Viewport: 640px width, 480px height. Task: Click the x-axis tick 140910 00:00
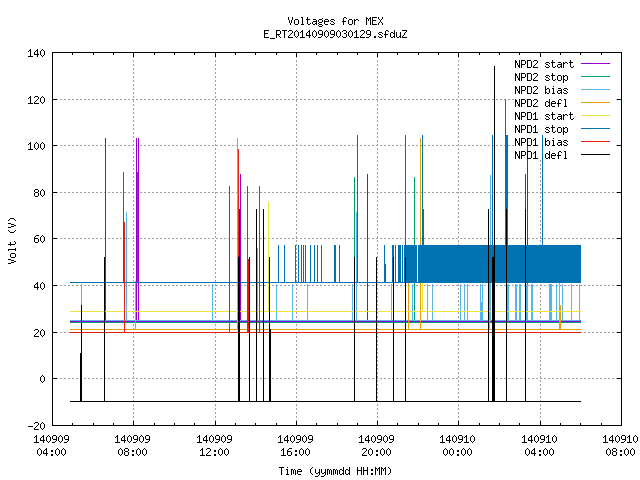click(x=458, y=446)
